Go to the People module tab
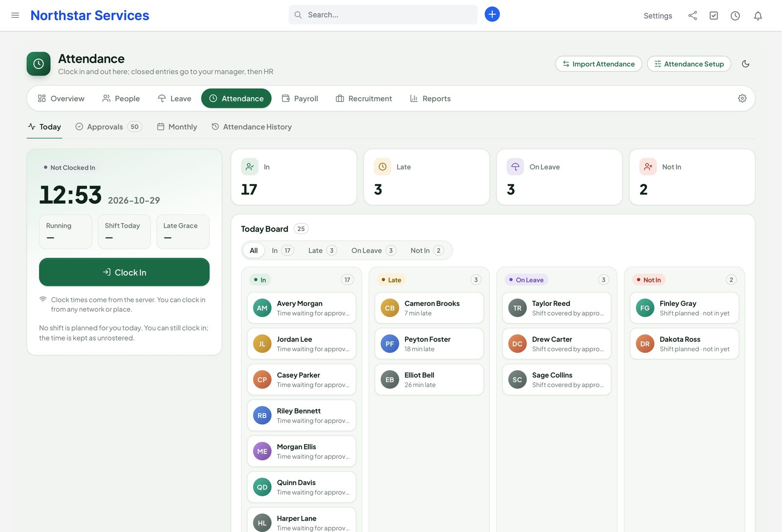This screenshot has width=782, height=532. [x=121, y=98]
